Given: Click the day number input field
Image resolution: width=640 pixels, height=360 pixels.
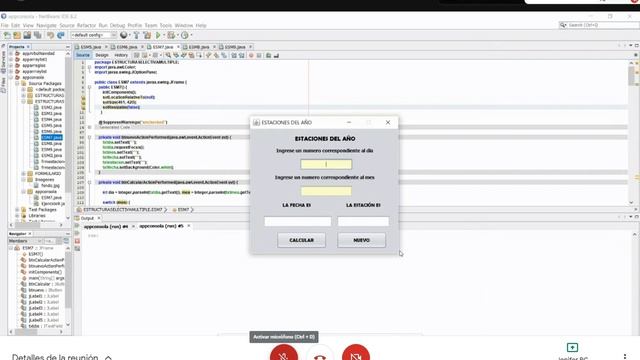Looking at the screenshot, I should [x=326, y=164].
